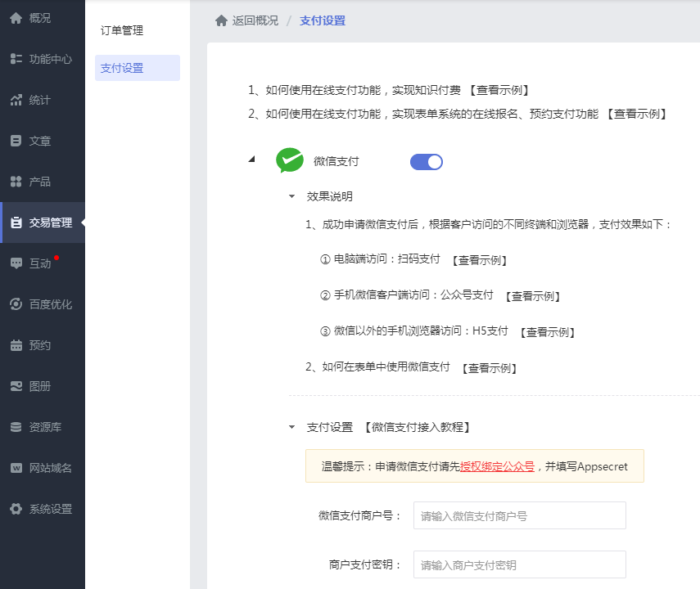Disable the 微信支付 toggle switch
The image size is (700, 589).
(427, 162)
